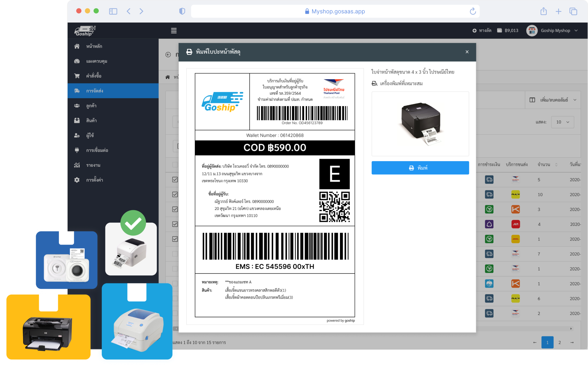
Task: Open the แสดง 10 rows-per-page dropdown
Action: [563, 122]
